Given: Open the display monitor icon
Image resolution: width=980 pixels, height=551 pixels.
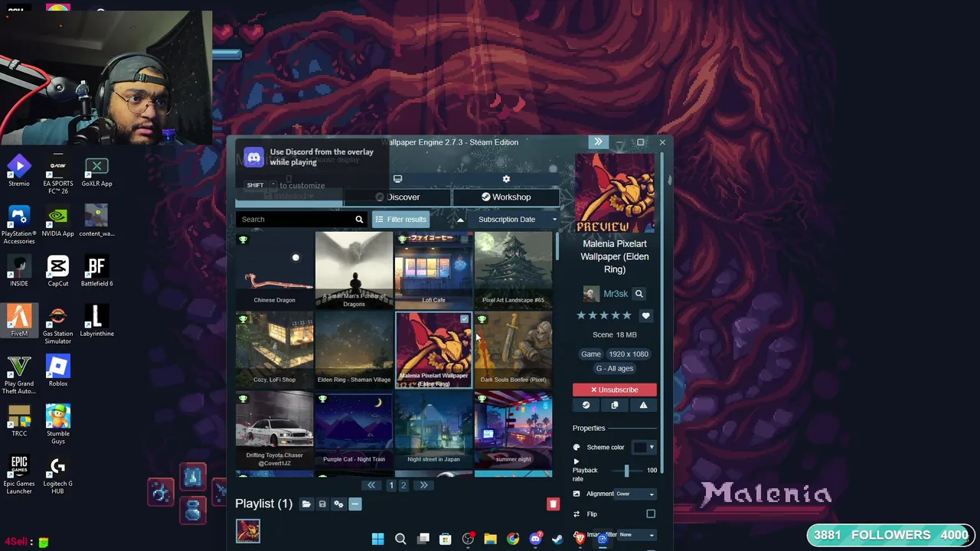Looking at the screenshot, I should click(397, 179).
